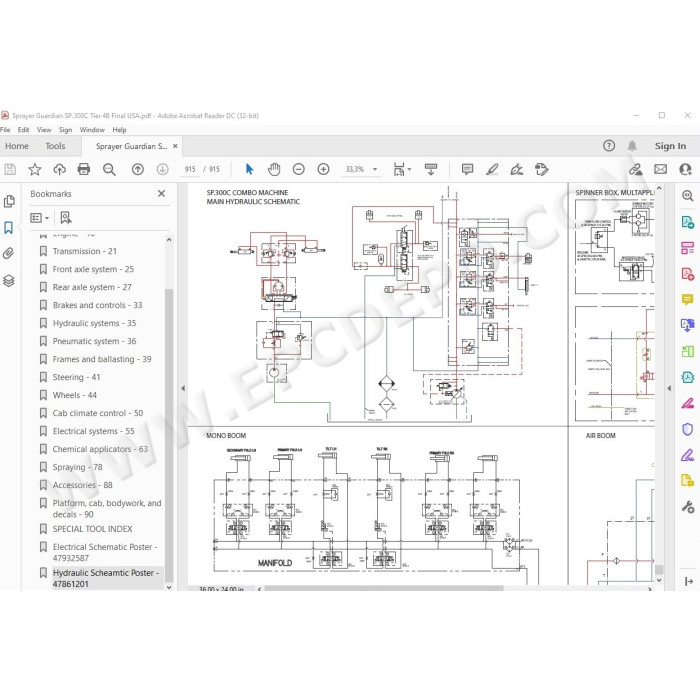This screenshot has height=700, width=700.
Task: Open Electrical Schematic Poster bookmark
Action: point(105,552)
